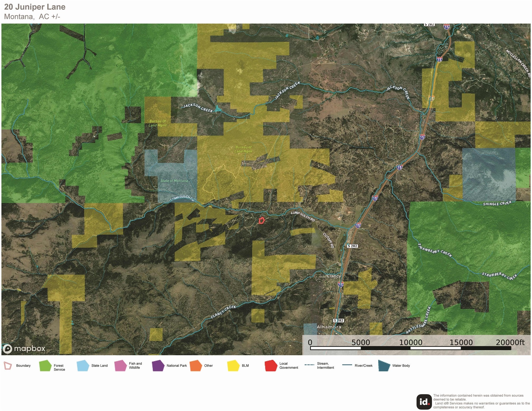This screenshot has width=532, height=411.
Task: Click the red Boundary legend icon
Action: [8, 366]
